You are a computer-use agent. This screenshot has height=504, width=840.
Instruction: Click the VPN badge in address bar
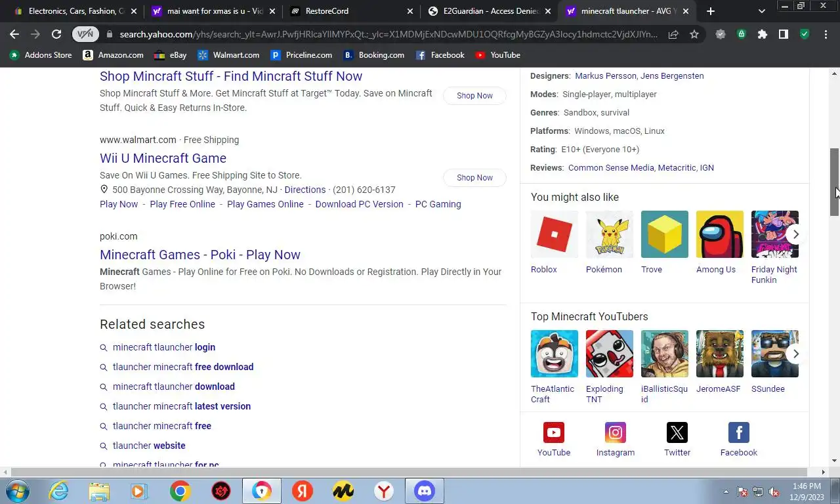pos(85,34)
